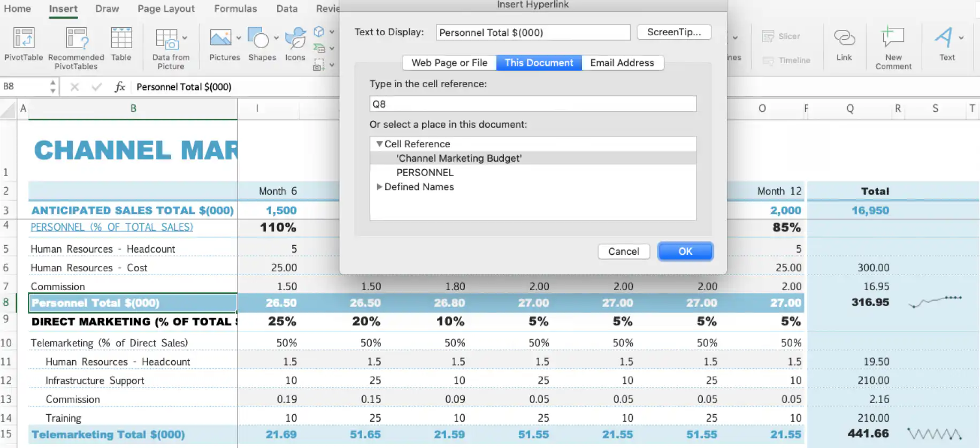Collapse the Cell Reference tree node
The width and height of the screenshot is (980, 448).
pos(379,144)
